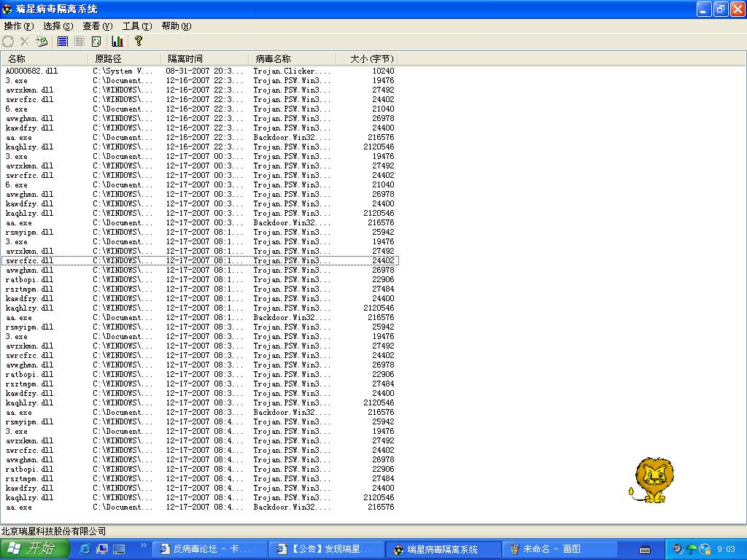
Task: Sort by the 原路径 column header
Action: tap(124, 58)
